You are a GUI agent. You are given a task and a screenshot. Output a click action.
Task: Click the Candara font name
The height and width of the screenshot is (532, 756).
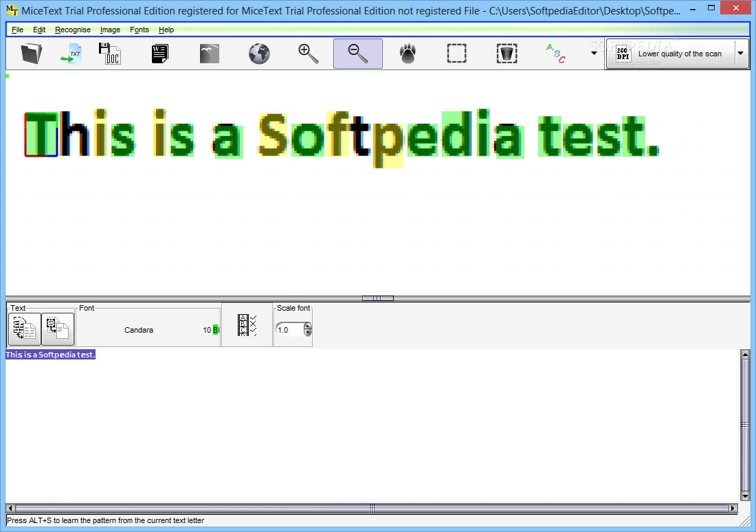[139, 330]
